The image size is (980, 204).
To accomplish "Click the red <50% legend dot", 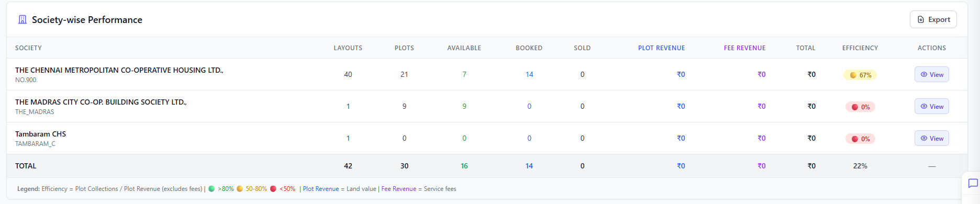I will (273, 189).
